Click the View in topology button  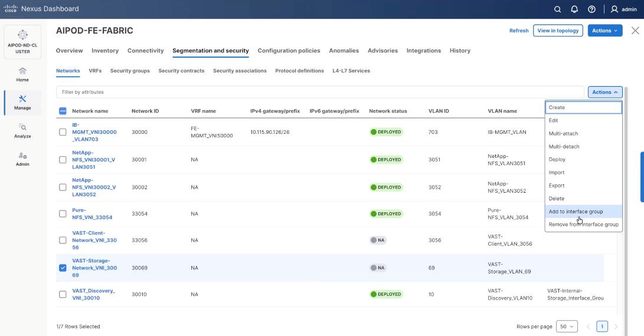[558, 31]
